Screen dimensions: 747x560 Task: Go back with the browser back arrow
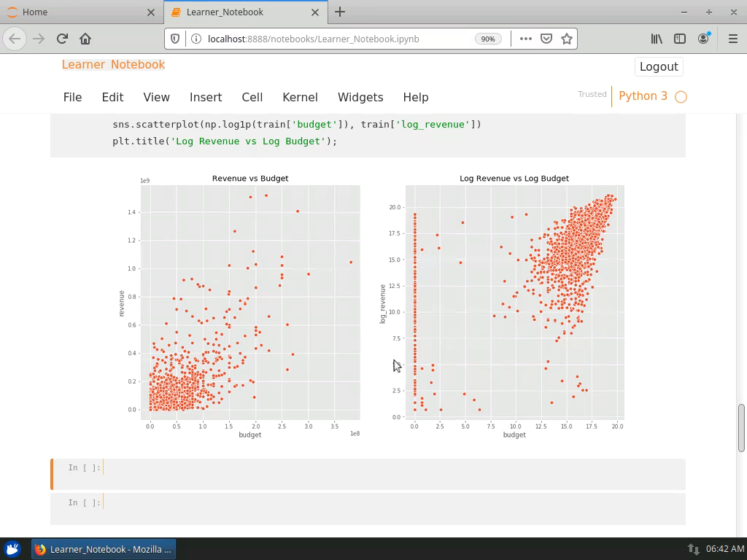[x=15, y=39]
